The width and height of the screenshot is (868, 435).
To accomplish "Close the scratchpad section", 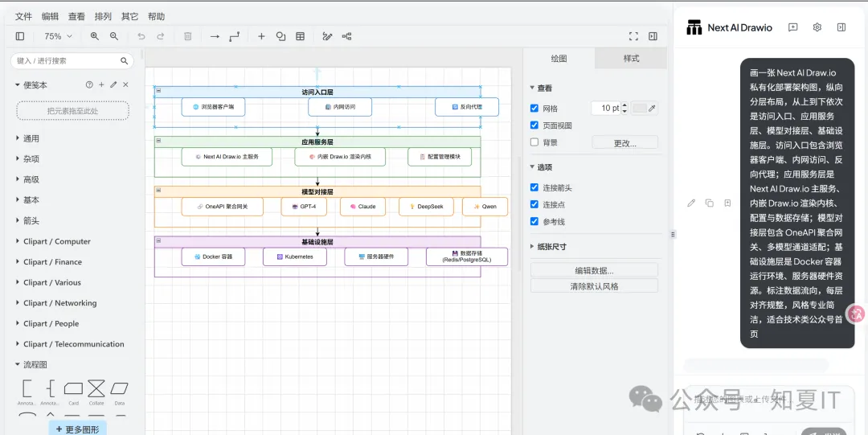I will point(125,84).
